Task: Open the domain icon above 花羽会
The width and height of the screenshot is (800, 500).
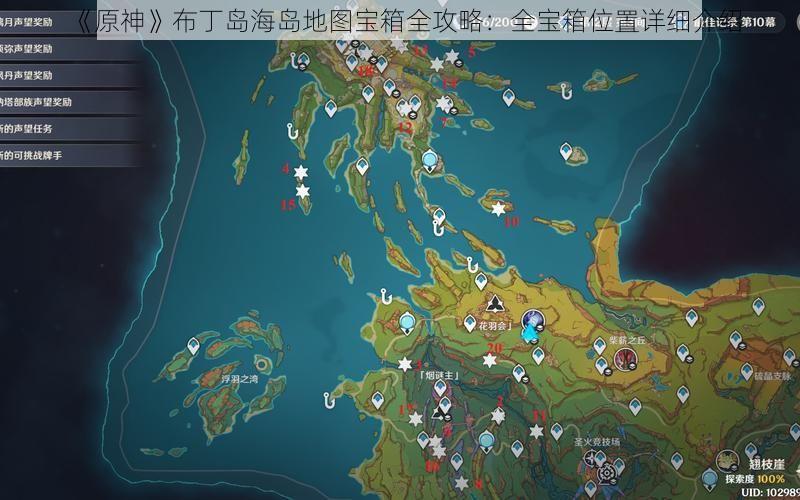Action: coord(495,304)
